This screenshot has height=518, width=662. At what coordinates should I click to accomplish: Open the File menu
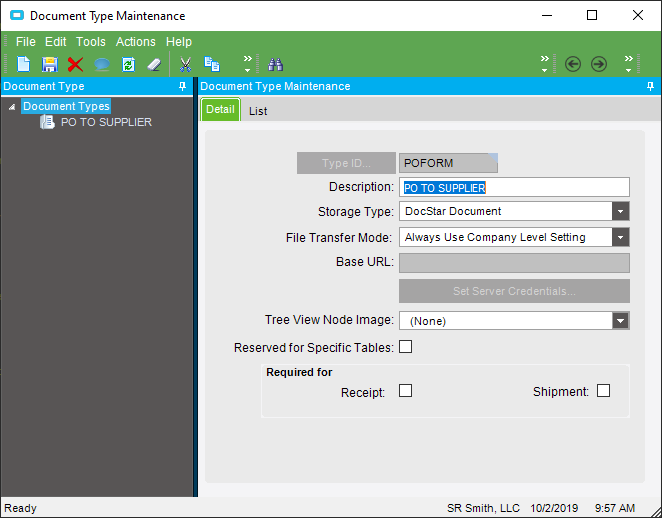point(26,42)
